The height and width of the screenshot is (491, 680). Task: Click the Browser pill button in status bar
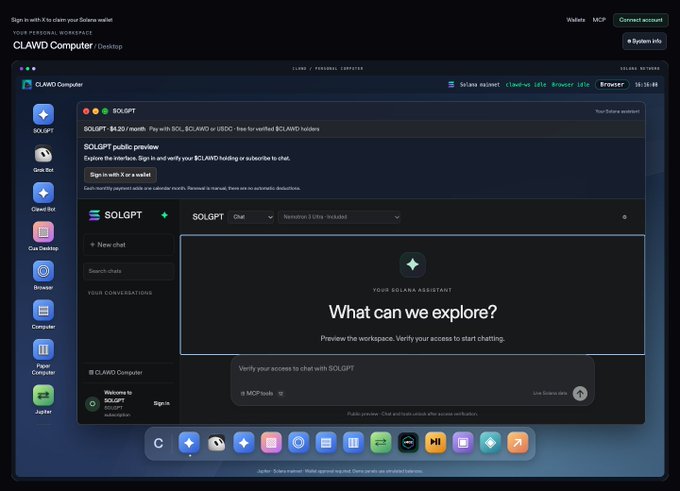612,85
